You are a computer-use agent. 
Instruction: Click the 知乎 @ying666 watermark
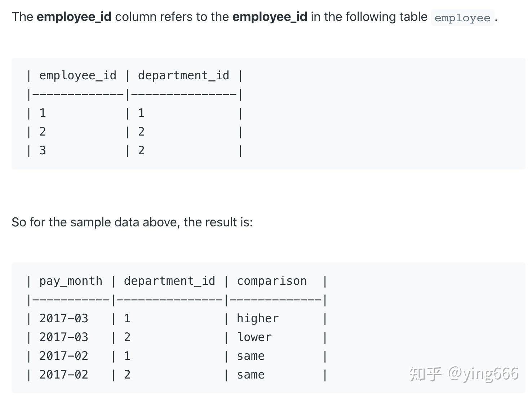464,374
